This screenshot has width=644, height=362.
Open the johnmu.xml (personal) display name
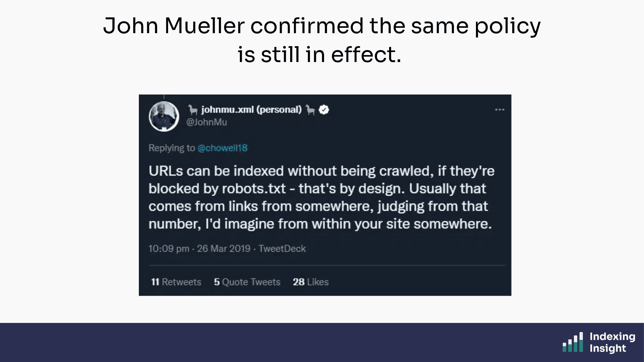(x=251, y=110)
